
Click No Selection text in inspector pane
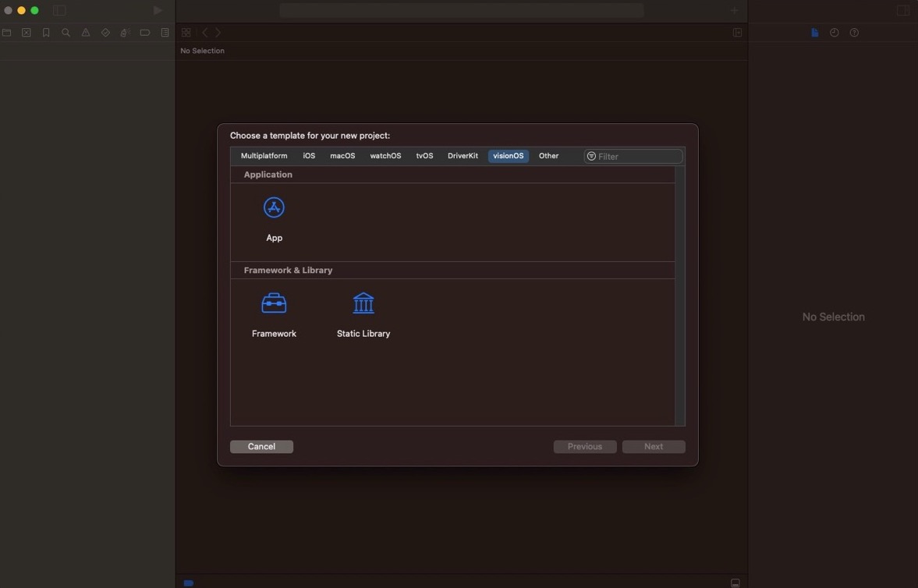pos(833,317)
